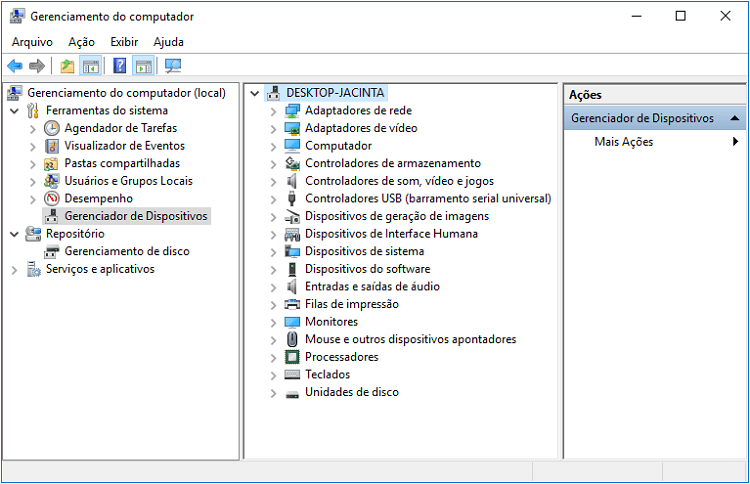Image resolution: width=750 pixels, height=484 pixels.
Task: Click the Adaptadores de rede icon
Action: pos(292,110)
